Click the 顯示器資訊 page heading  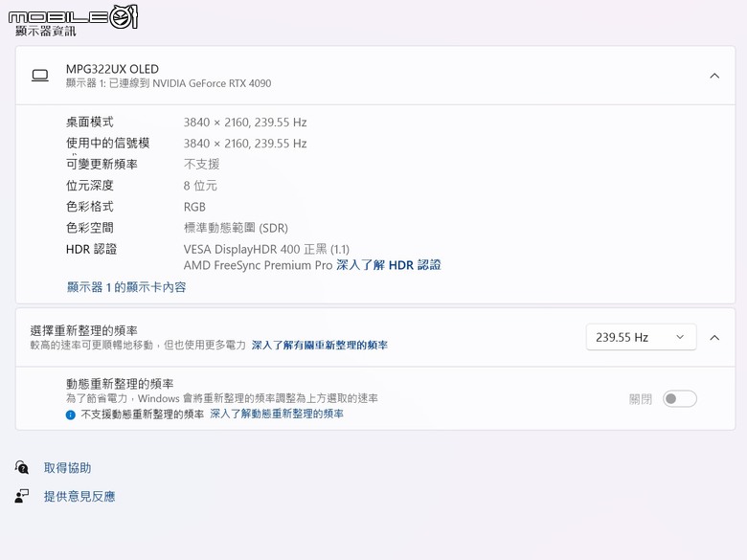point(46,32)
